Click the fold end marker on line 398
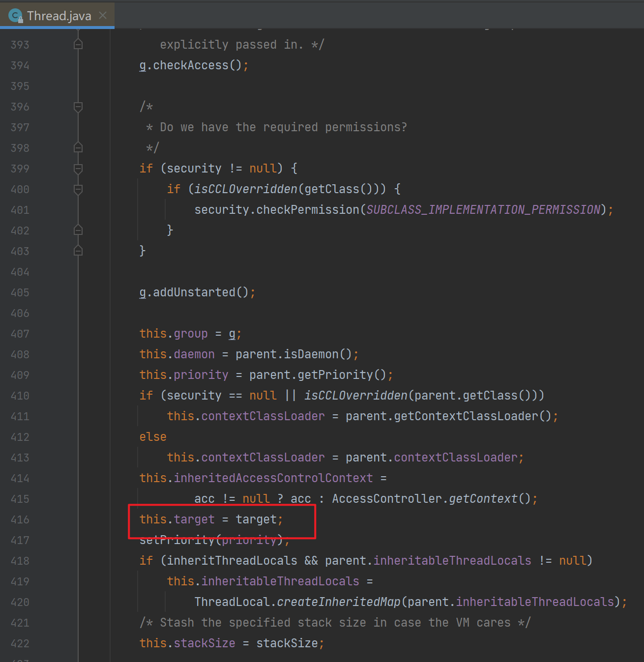The width and height of the screenshot is (644, 662). [78, 148]
